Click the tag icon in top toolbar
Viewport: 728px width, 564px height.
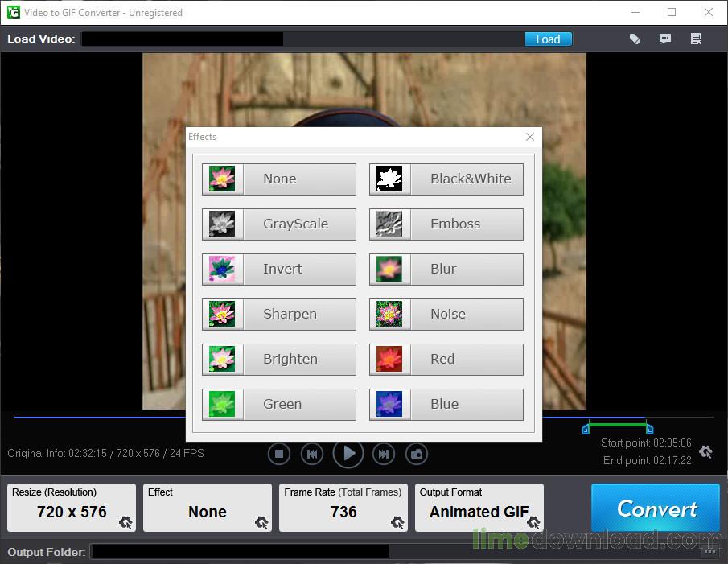coord(635,39)
